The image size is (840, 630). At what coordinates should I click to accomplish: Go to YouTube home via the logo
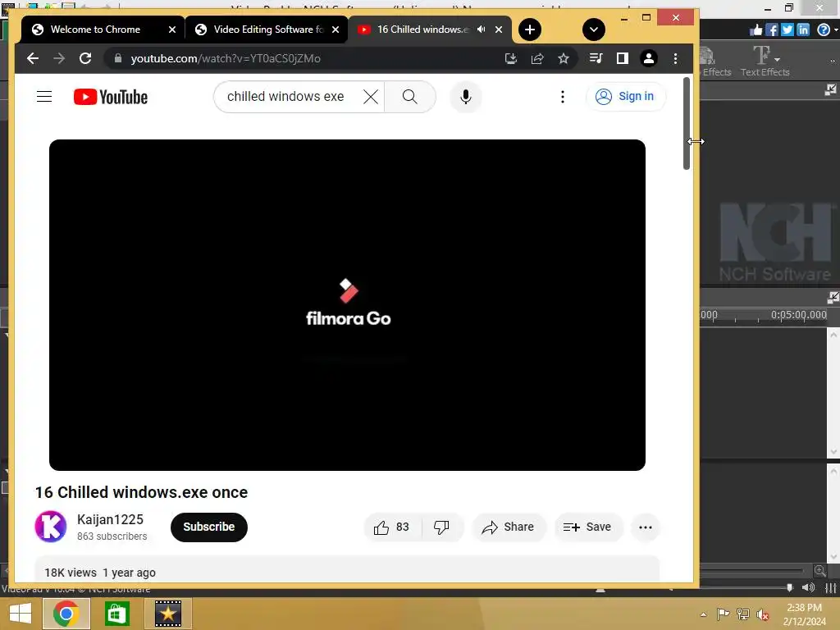pos(111,97)
